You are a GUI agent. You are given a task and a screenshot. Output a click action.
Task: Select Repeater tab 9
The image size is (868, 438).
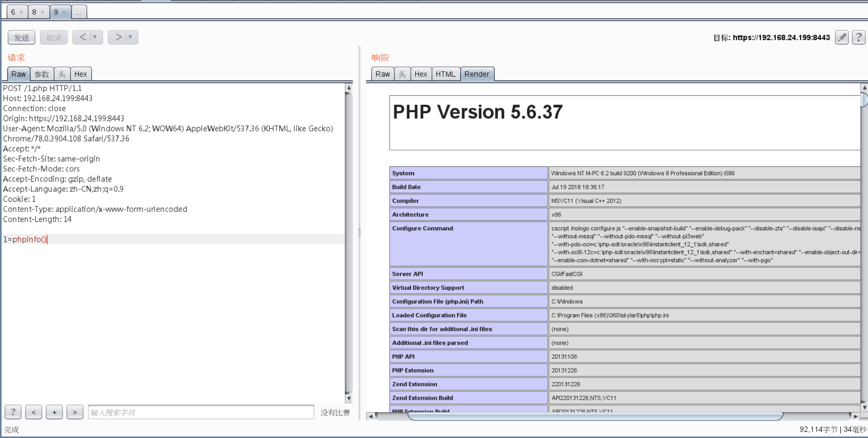[x=56, y=12]
